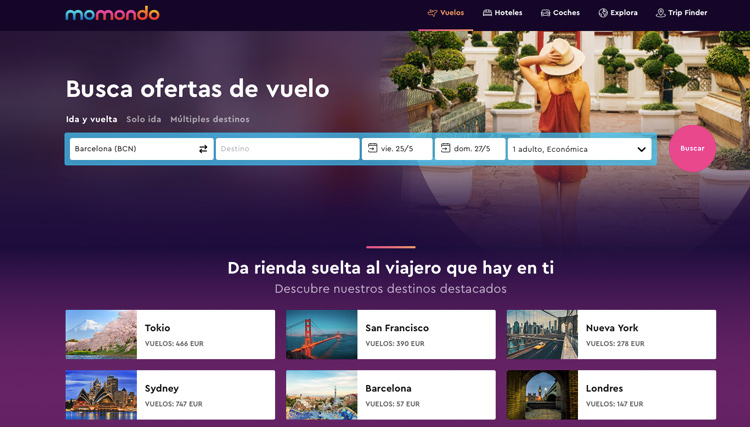
Task: Swap origin and destination with arrows icon
Action: pos(203,149)
